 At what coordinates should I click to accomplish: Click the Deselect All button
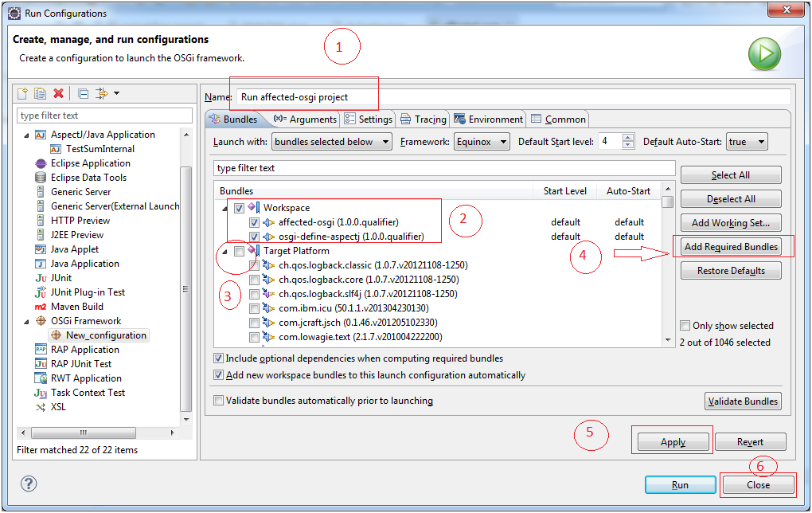pyautogui.click(x=731, y=199)
